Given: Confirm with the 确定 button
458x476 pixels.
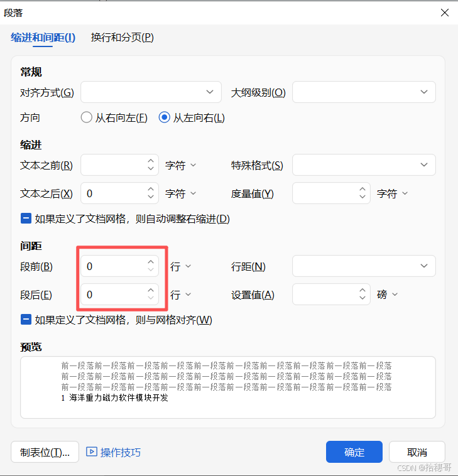Looking at the screenshot, I should [354, 452].
